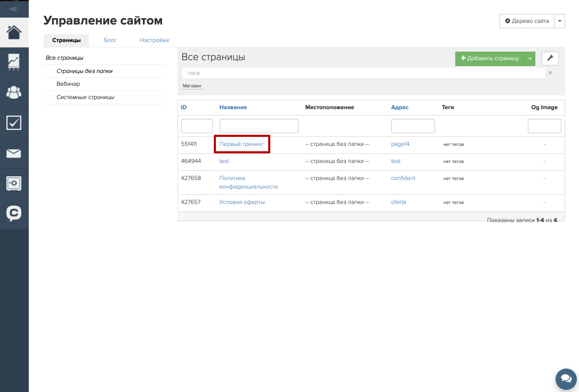Open the users group icon in sidebar

point(14,92)
